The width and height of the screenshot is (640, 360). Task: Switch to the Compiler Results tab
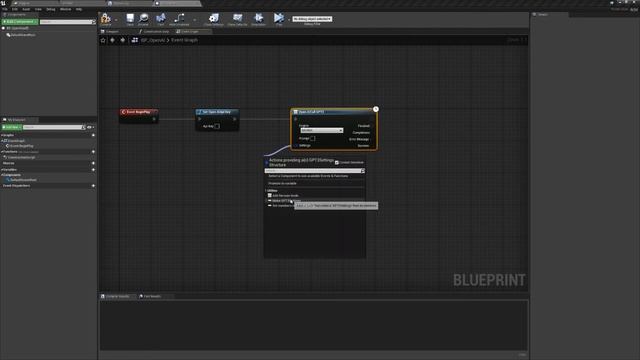[x=118, y=296]
